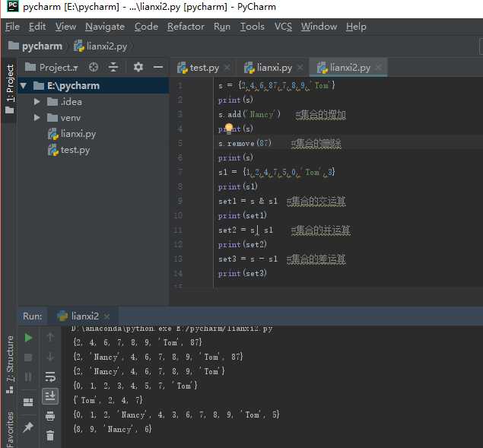
Task: Toggle soft-wrap icon in Run panel
Action: coord(50,377)
